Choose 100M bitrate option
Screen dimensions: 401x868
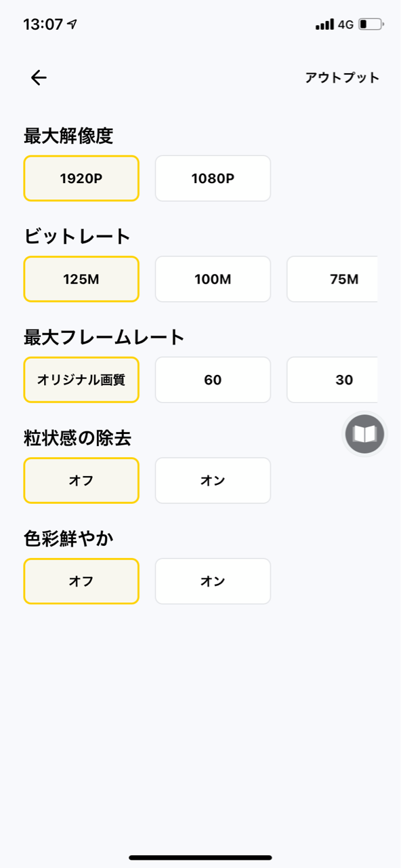coord(213,279)
